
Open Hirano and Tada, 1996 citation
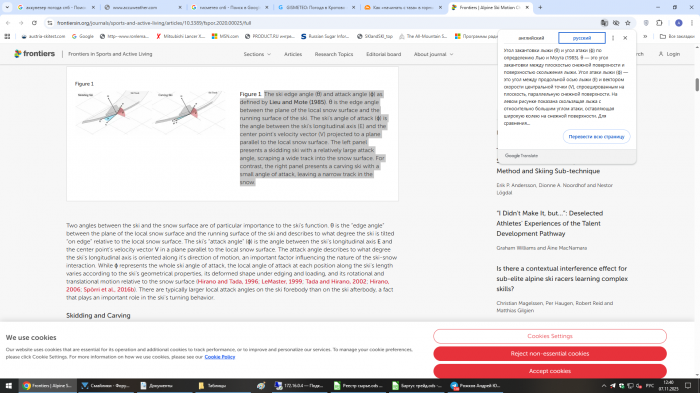[228, 282]
